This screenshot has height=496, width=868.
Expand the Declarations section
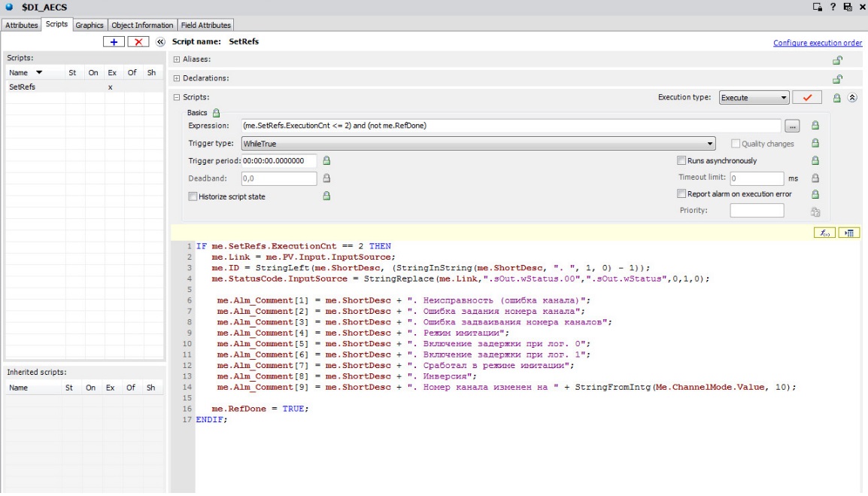click(x=177, y=78)
